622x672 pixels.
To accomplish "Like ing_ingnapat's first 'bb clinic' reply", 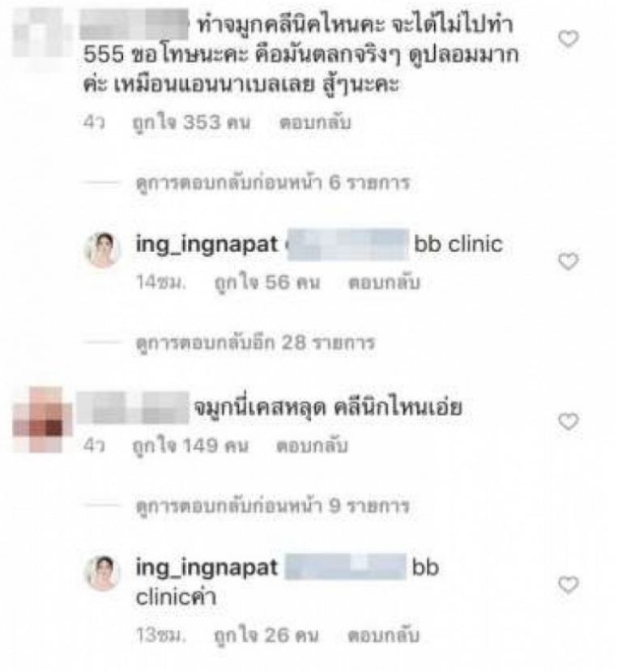I will point(569,262).
